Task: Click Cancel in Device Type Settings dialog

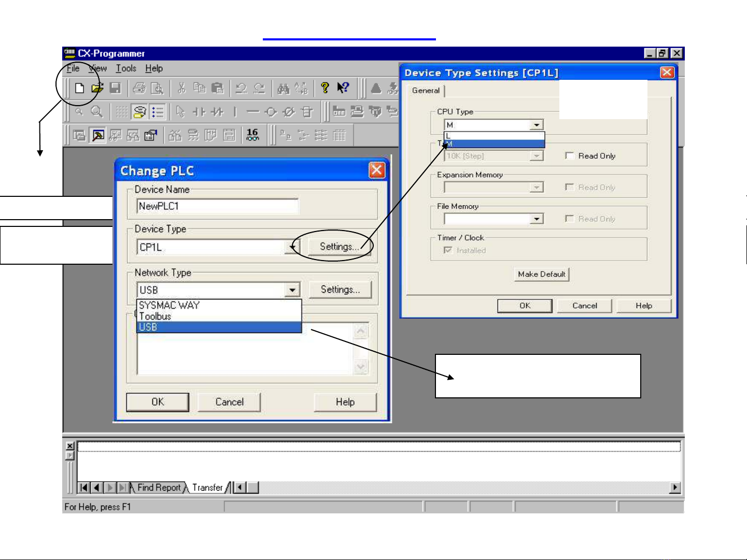Action: (585, 306)
